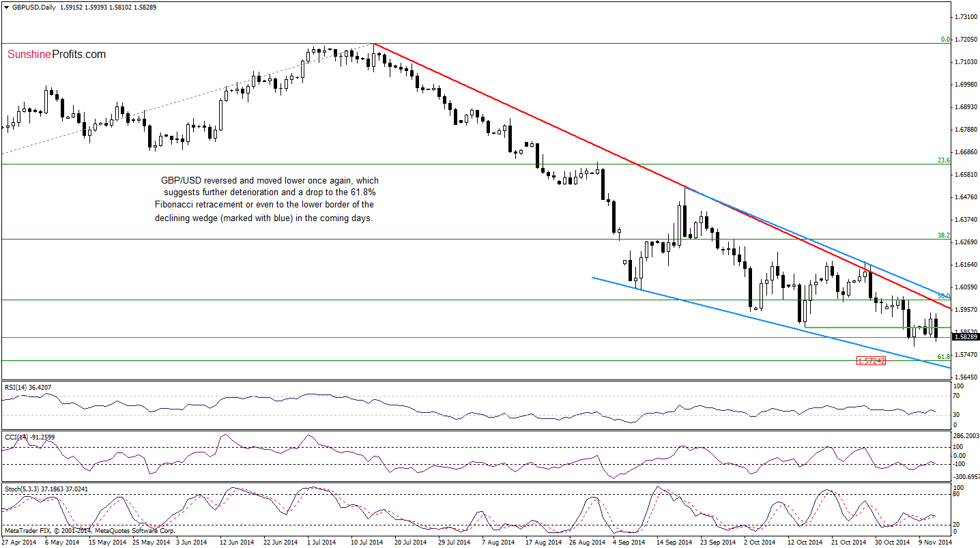Click the 15 May 2014 date label
Image resolution: width=980 pixels, height=548 pixels.
[x=109, y=542]
